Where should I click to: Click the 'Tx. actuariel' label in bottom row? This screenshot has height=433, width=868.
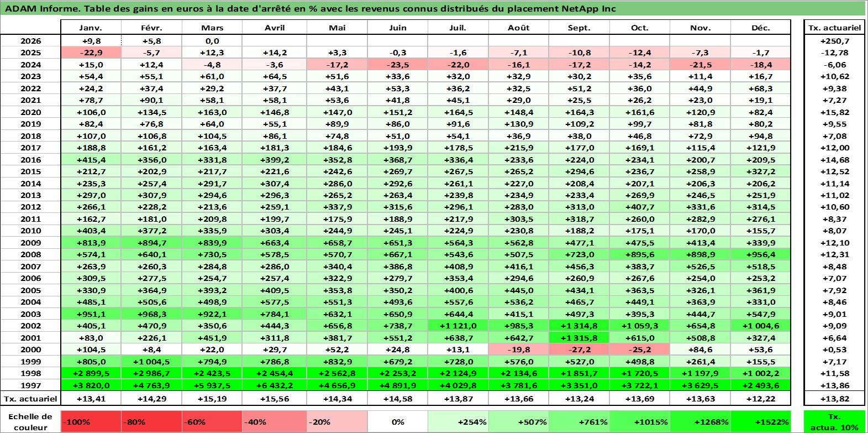coord(30,399)
